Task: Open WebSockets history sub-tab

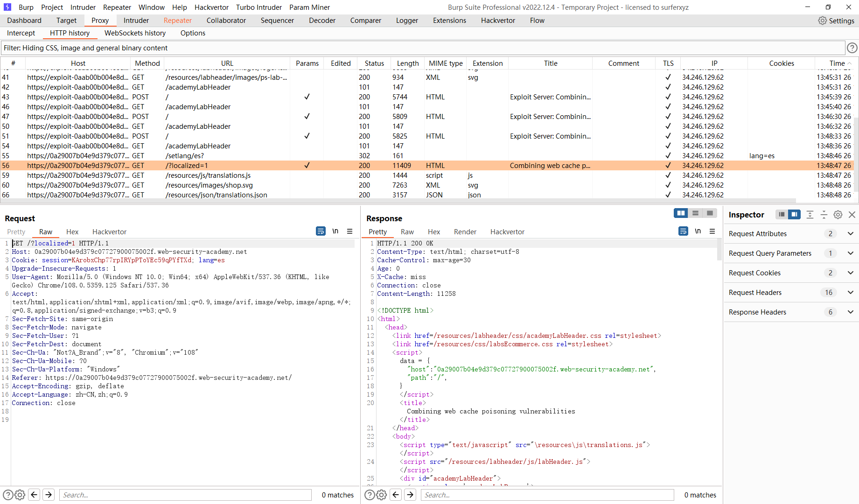Action: 135,33
